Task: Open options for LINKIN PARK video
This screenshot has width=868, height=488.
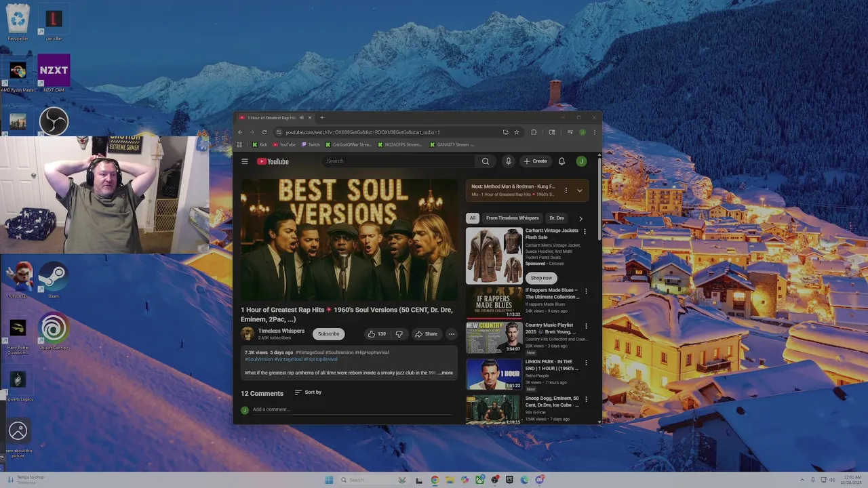Action: [586, 363]
